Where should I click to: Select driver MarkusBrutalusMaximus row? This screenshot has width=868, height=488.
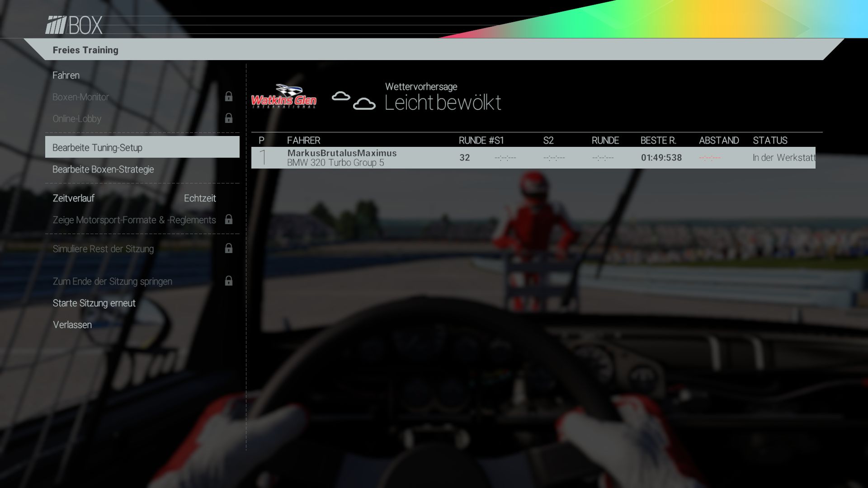pos(533,158)
